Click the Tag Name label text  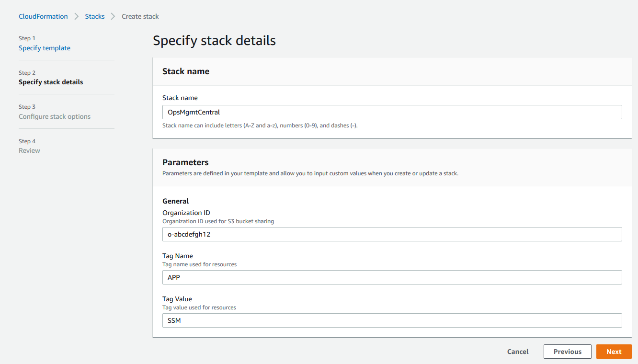pos(178,256)
